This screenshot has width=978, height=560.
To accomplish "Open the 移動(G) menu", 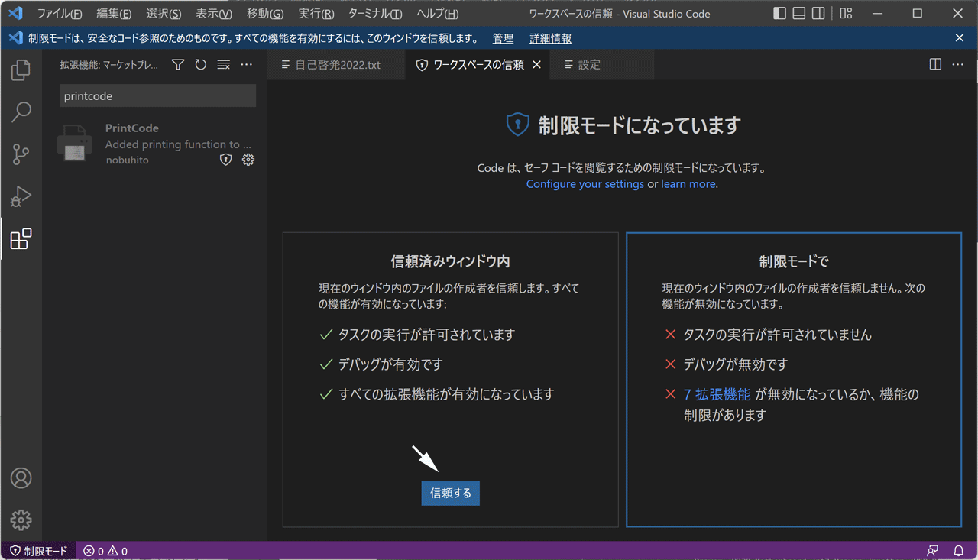I will [265, 14].
